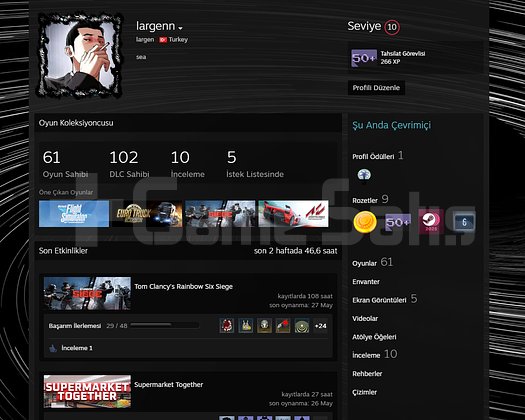Click the Şu Anda Çevrimiçi status

point(391,126)
